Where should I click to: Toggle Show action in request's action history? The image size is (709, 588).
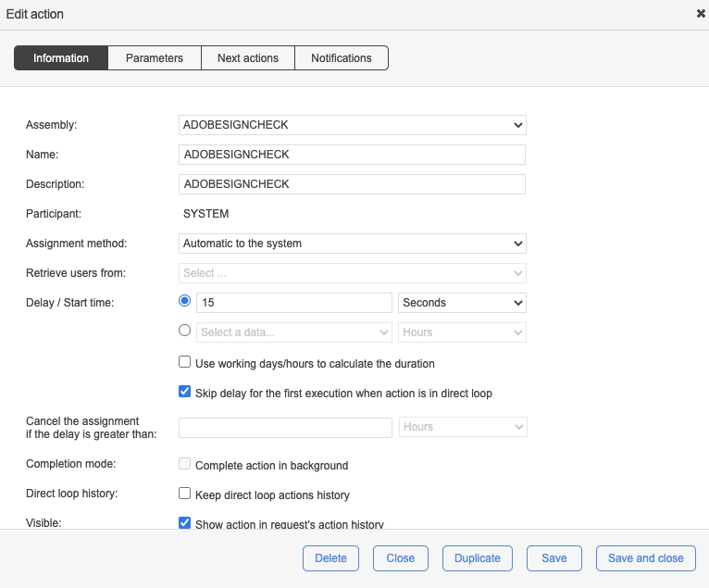[x=185, y=523]
